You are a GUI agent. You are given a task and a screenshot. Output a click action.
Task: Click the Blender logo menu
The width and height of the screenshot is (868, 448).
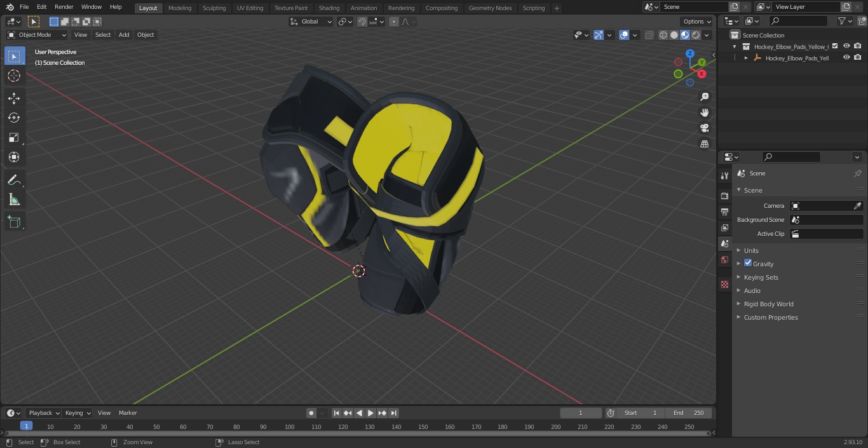[x=10, y=7]
